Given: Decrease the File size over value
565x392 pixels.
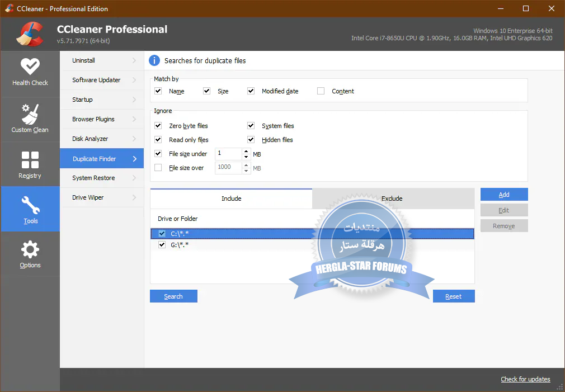Looking at the screenshot, I should coord(246,171).
